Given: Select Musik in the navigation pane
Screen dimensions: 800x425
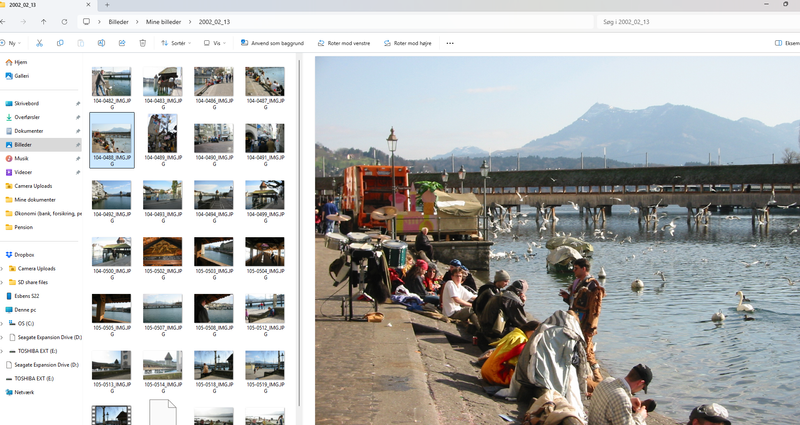Looking at the screenshot, I should coord(21,158).
